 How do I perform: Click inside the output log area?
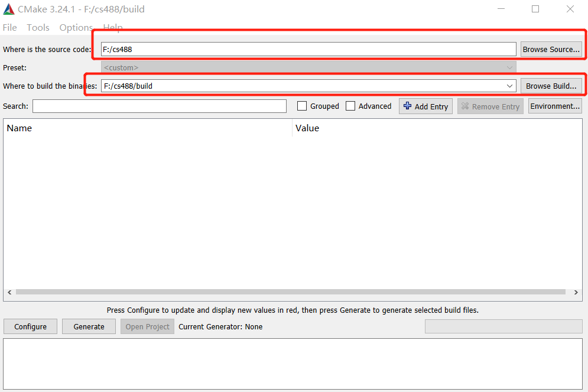point(293,364)
